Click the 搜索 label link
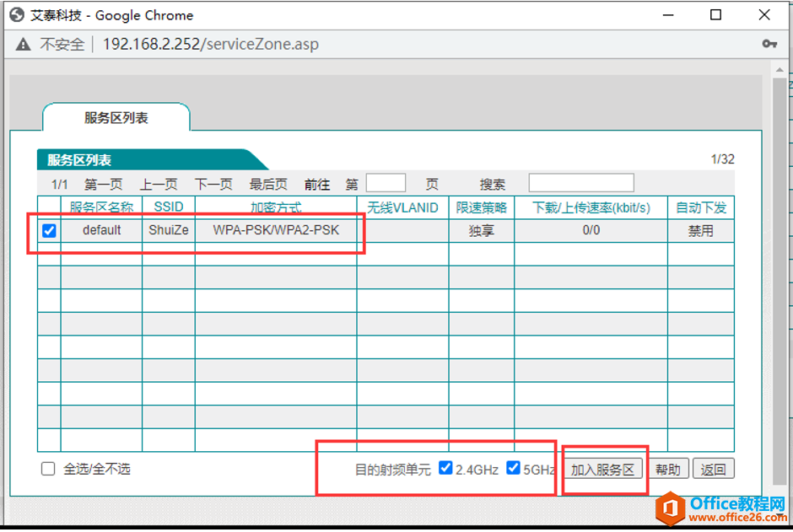The height and width of the screenshot is (532, 793). 493,185
